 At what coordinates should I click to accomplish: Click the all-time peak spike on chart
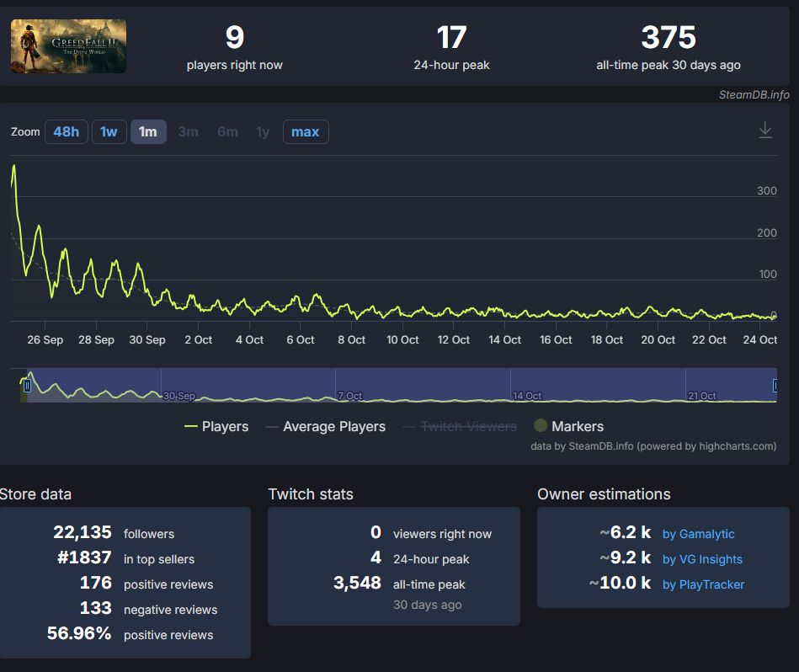point(13,167)
